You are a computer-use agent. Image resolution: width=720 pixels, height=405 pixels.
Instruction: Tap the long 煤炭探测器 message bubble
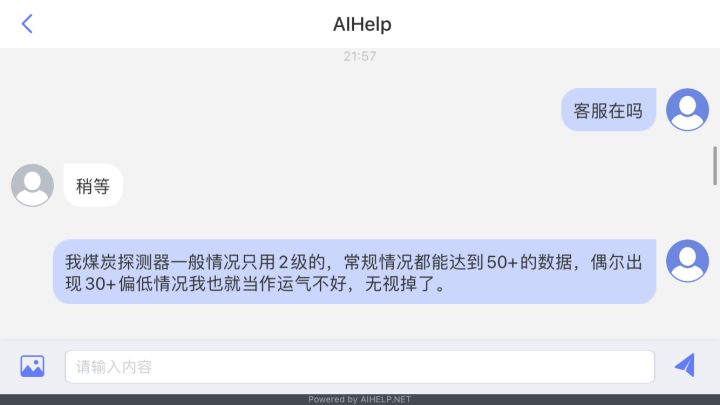354,271
